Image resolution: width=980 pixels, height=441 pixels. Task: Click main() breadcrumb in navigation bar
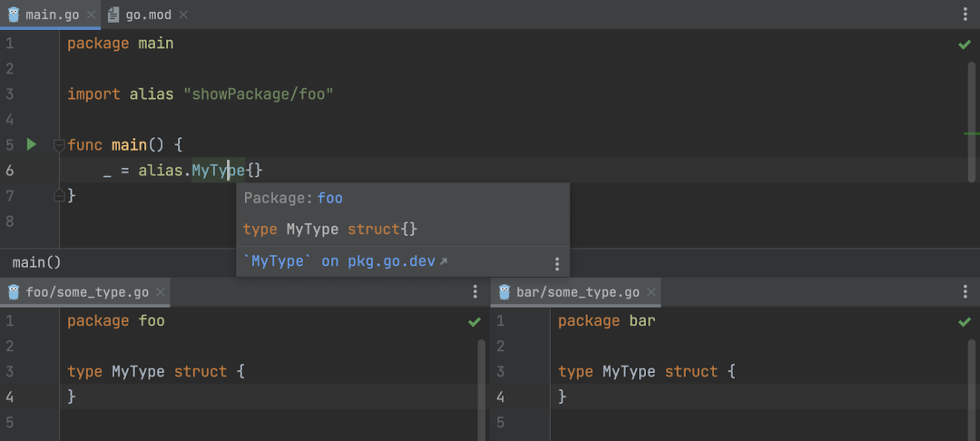pos(36,262)
